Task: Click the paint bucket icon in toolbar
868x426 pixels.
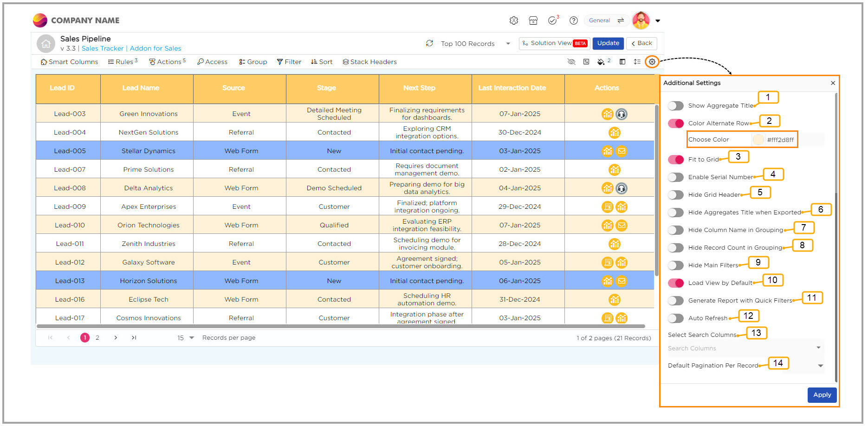Action: [601, 62]
